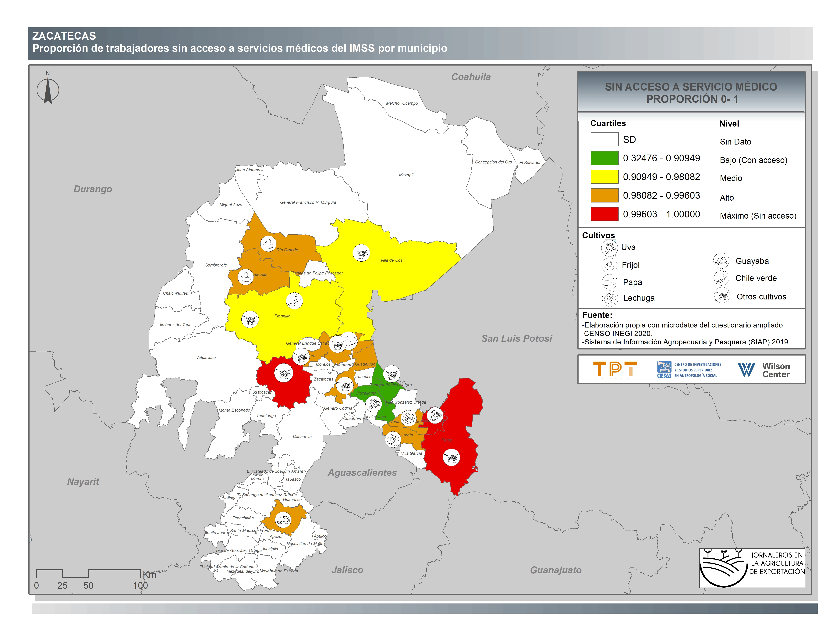Select the Chile verde legend icon

click(x=722, y=278)
